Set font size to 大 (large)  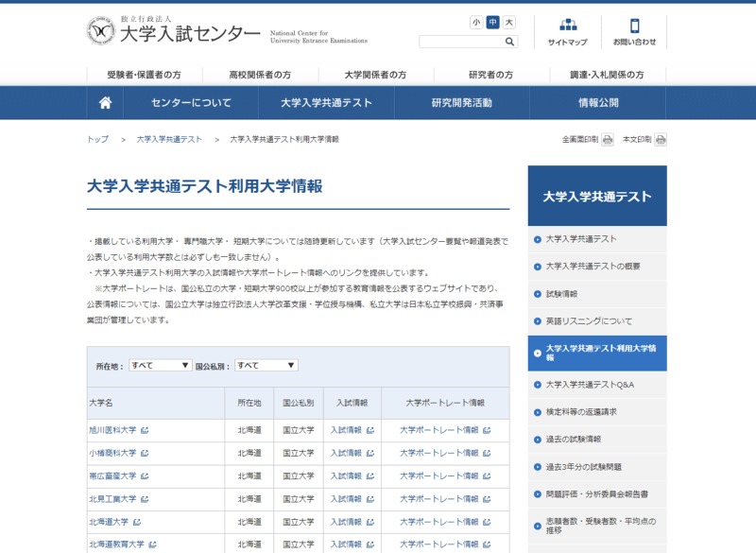click(509, 22)
